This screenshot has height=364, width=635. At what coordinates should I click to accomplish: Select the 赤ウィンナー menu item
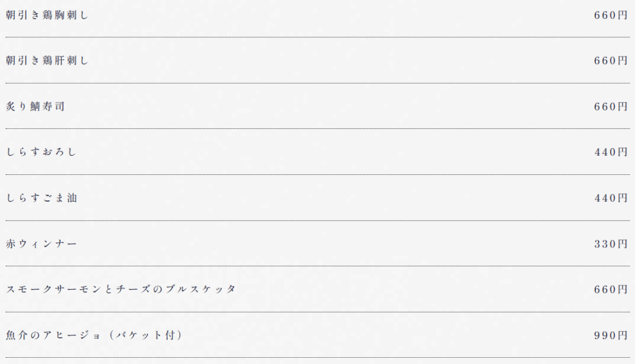pos(42,244)
